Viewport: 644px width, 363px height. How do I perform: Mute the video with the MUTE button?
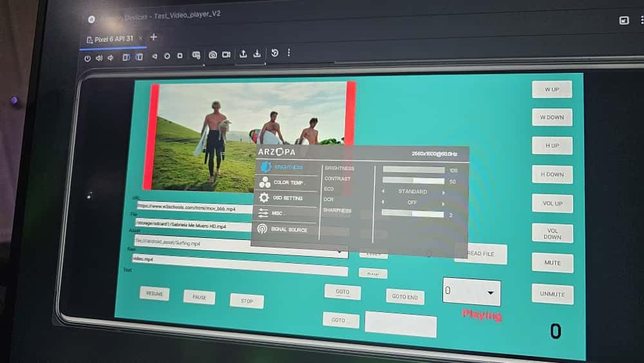click(x=552, y=262)
